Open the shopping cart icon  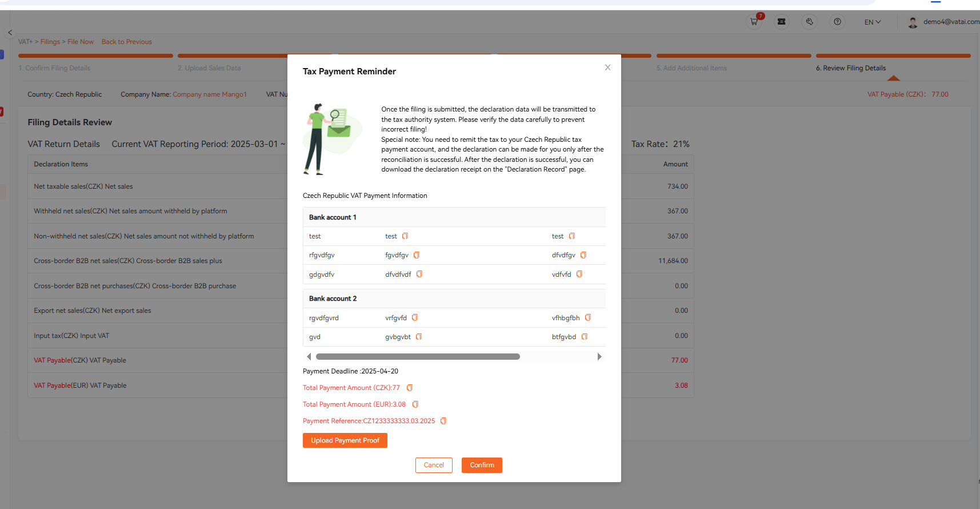click(754, 22)
